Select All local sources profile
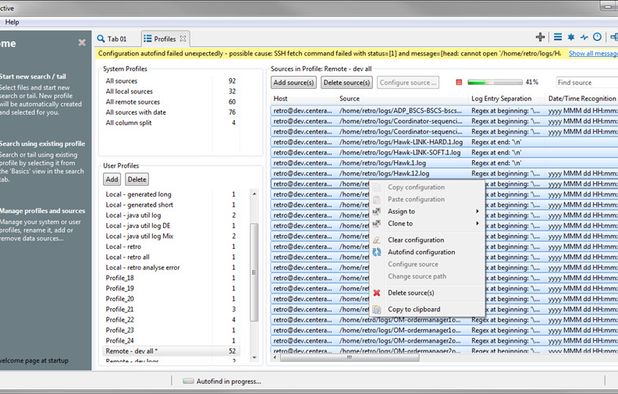Screen dimensions: 618x394 pos(170,91)
